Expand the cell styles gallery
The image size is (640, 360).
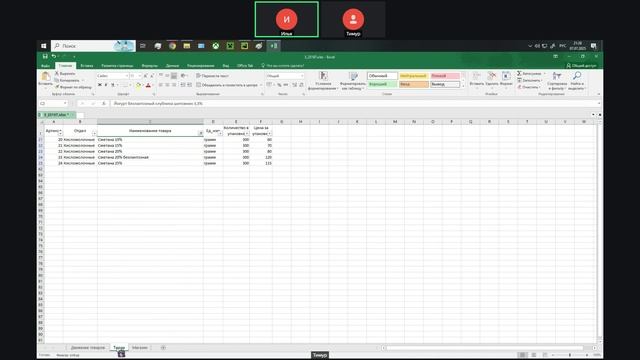463,85
